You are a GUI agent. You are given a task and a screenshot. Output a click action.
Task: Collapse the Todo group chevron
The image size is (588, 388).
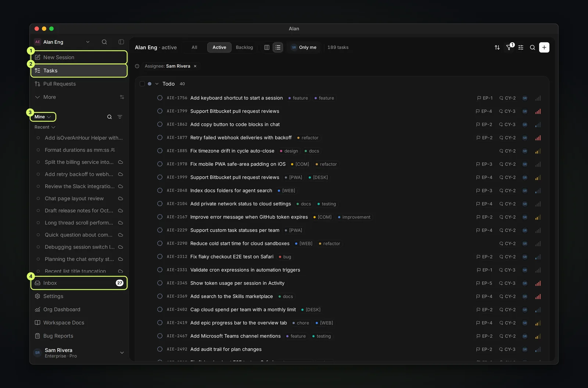point(157,84)
